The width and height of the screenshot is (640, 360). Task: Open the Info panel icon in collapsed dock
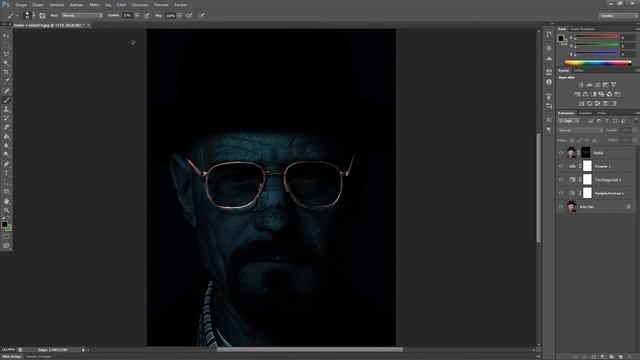[x=549, y=82]
